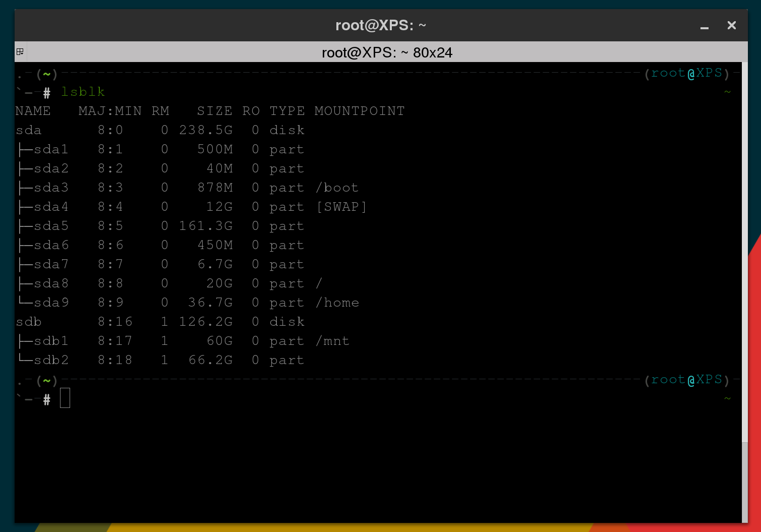Screen dimensions: 761x532
Task: Open the terminal layout grid icon
Action: coord(20,51)
